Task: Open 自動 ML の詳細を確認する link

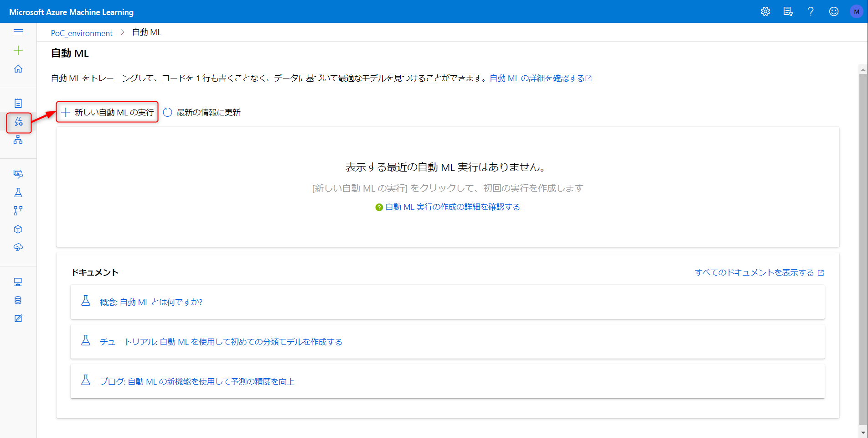Action: 541,78
